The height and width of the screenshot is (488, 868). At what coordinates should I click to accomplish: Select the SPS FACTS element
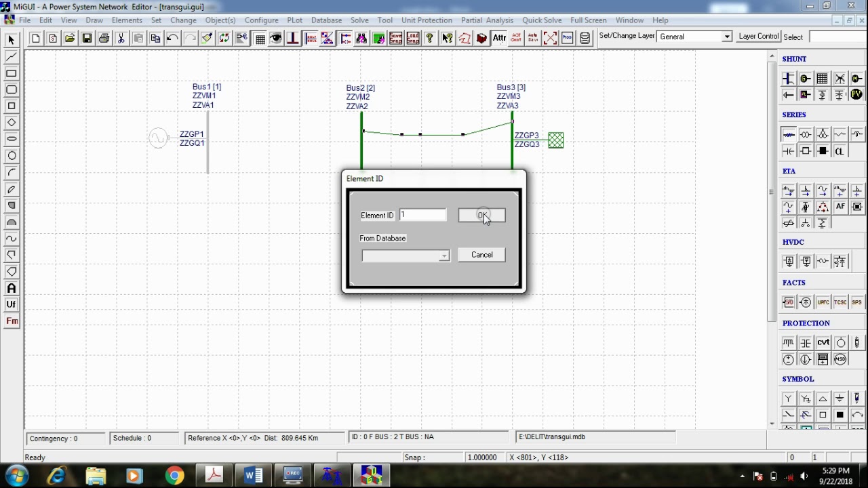point(857,302)
